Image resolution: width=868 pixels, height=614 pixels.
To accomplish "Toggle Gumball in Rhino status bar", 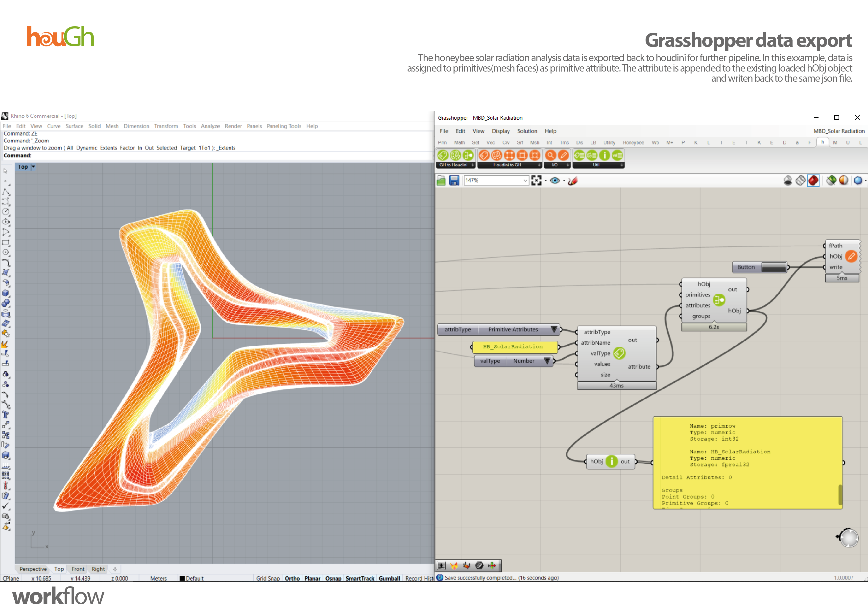I will coord(389,578).
